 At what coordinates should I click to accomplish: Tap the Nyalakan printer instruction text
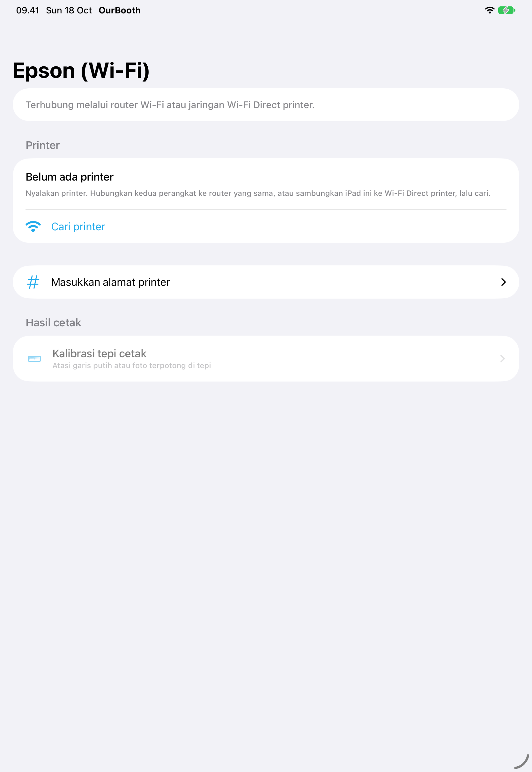258,193
